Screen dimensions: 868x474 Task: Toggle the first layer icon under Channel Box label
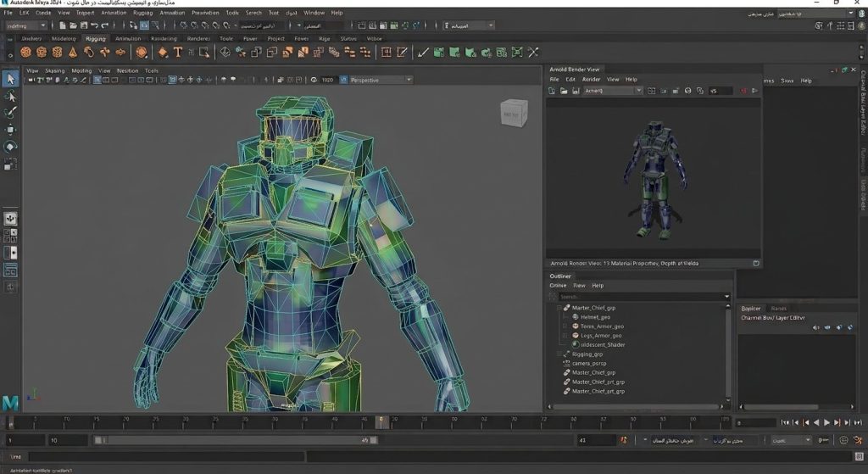click(x=816, y=327)
